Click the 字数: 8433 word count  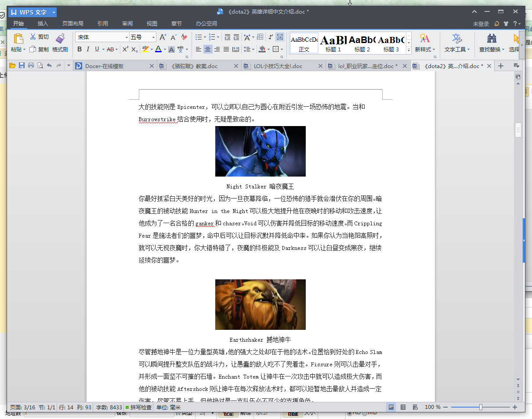(109, 407)
